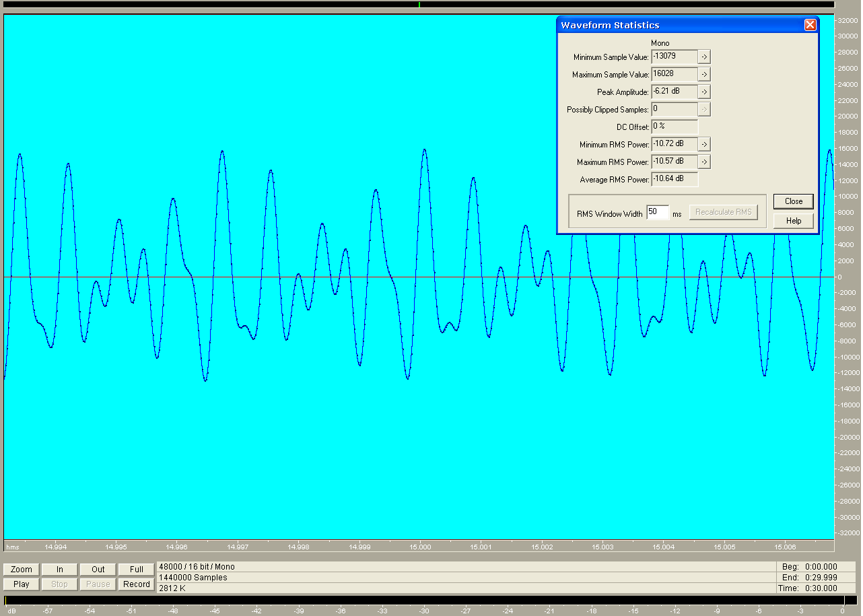This screenshot has width=863, height=616.
Task: Open Help for Waveform Statistics
Action: click(x=794, y=221)
